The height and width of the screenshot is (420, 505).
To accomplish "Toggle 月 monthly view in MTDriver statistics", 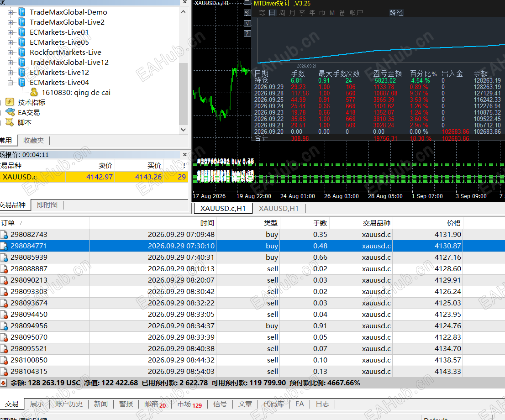I will point(292,13).
